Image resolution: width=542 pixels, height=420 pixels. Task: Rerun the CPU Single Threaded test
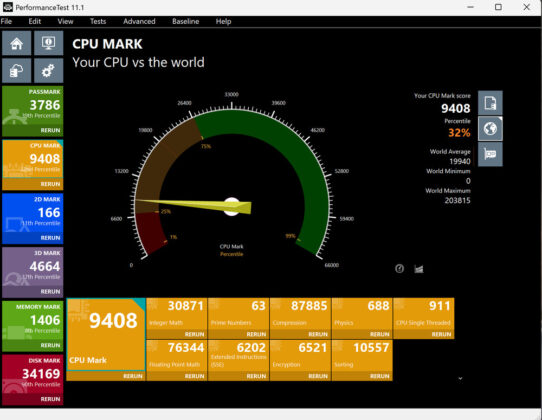coord(441,334)
